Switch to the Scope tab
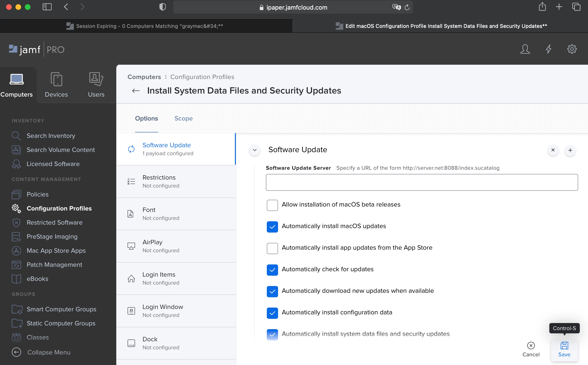 click(183, 119)
